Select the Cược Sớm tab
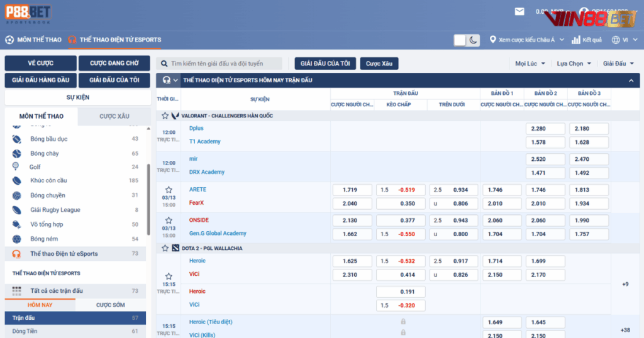This screenshot has height=338, width=644. click(110, 305)
